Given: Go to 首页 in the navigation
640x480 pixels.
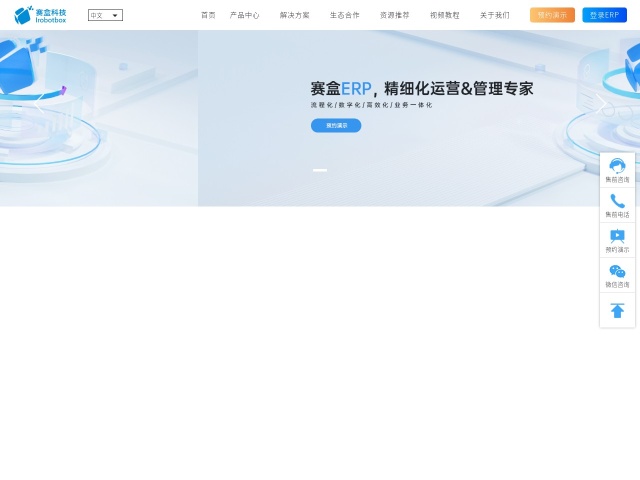Looking at the screenshot, I should coord(208,15).
